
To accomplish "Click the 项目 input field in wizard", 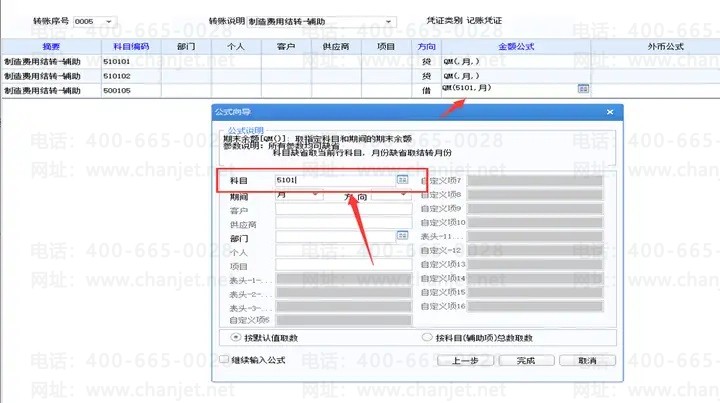I will 343,265.
